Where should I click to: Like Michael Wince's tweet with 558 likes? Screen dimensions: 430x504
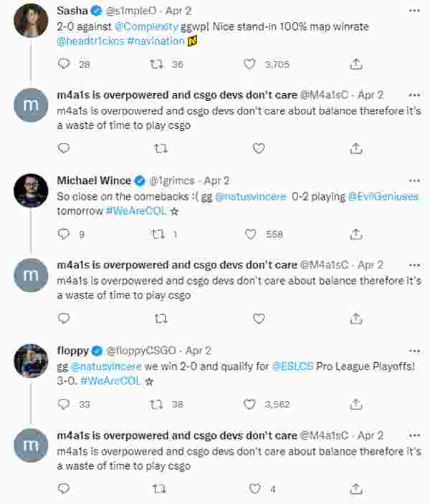coord(249,233)
